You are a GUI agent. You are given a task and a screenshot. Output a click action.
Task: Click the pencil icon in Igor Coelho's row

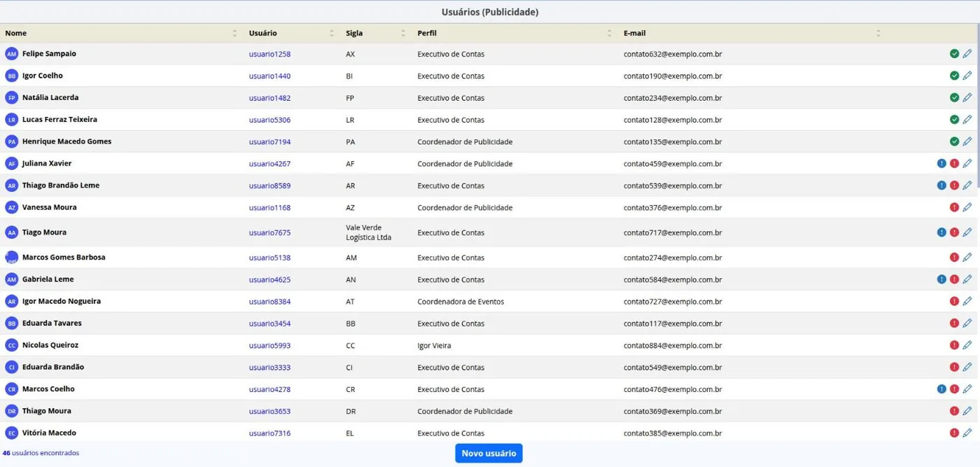click(967, 76)
